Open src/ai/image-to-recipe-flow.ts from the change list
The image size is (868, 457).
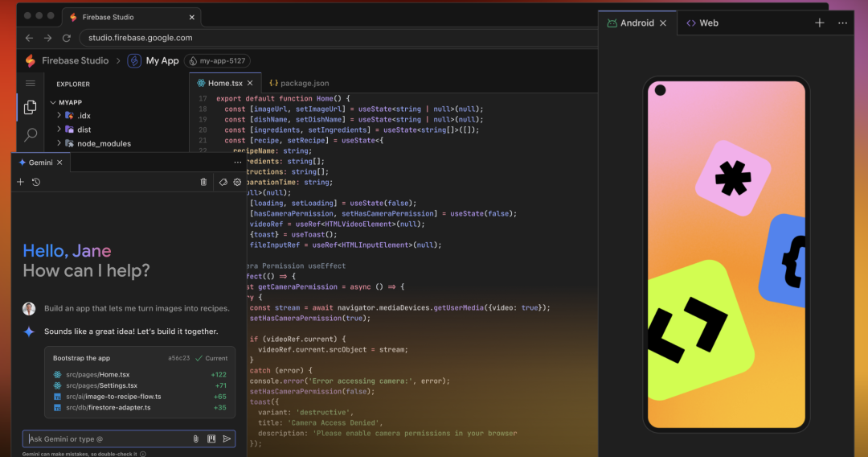coord(113,397)
